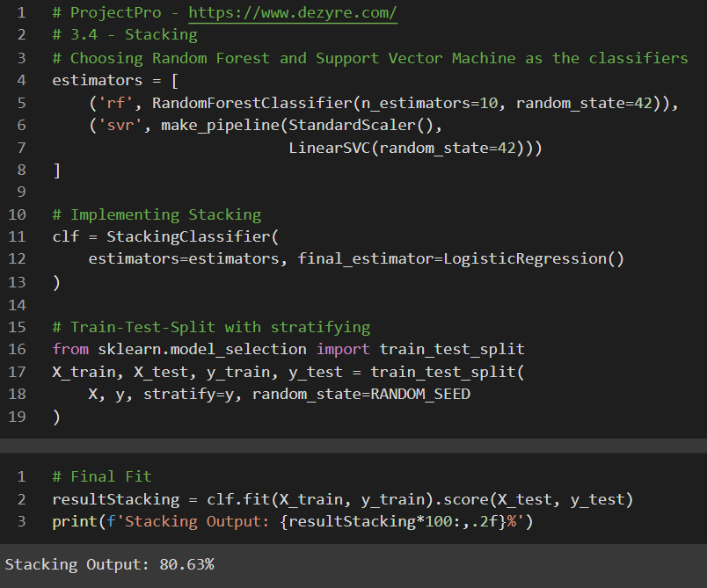
Task: Open the https://www.dezyre.com/ link
Action: (x=293, y=13)
